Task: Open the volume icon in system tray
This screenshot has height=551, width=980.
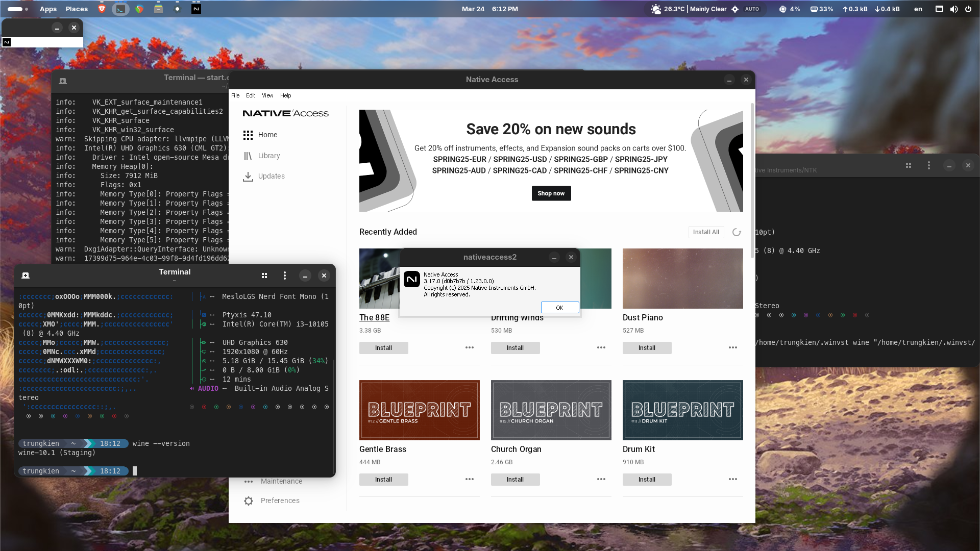Action: pos(953,9)
